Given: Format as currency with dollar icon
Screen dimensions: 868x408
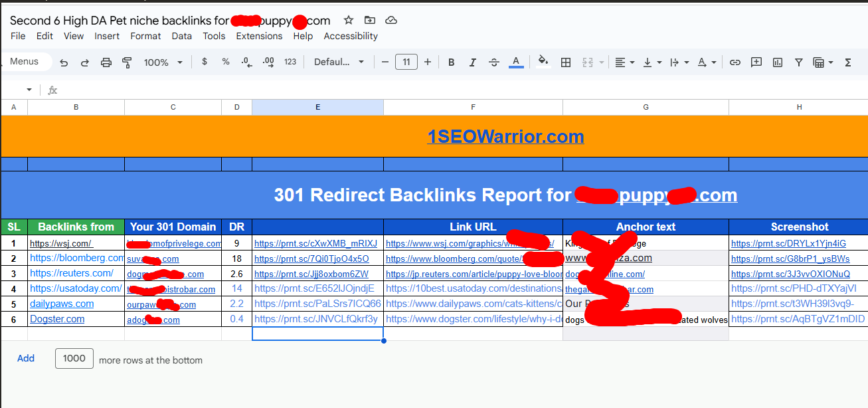Looking at the screenshot, I should pos(204,62).
